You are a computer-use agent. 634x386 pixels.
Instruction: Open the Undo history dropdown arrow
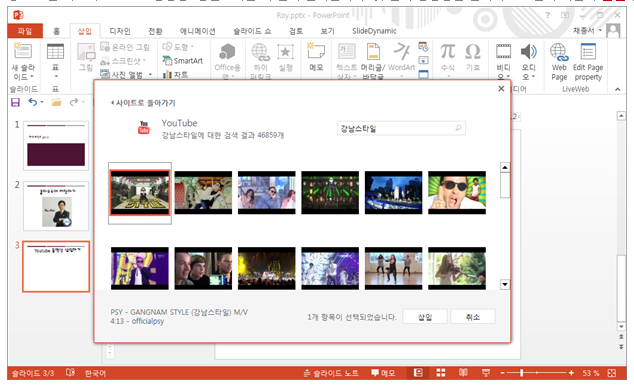pos(42,102)
